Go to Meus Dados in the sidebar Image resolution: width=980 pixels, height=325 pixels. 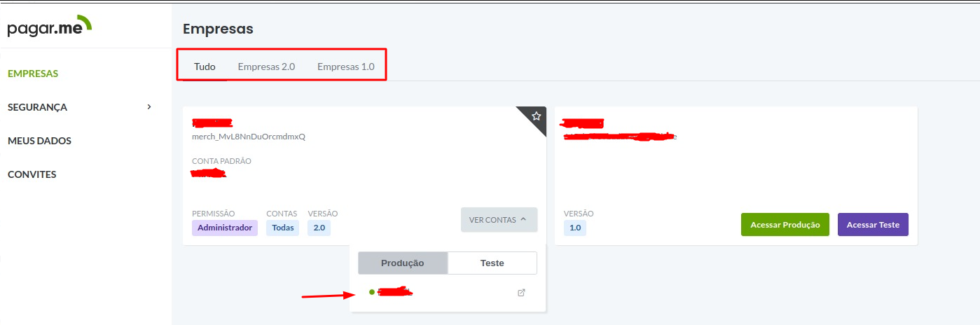(39, 141)
